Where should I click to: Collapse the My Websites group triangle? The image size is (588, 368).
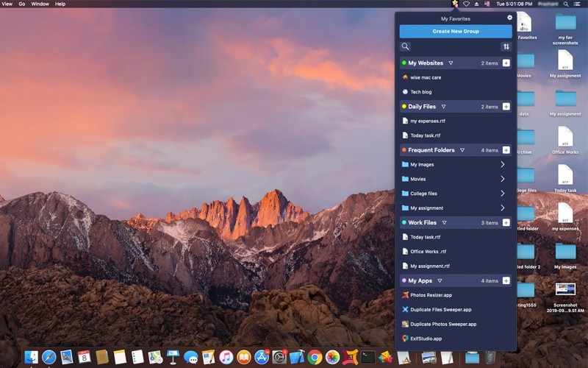[x=451, y=63]
